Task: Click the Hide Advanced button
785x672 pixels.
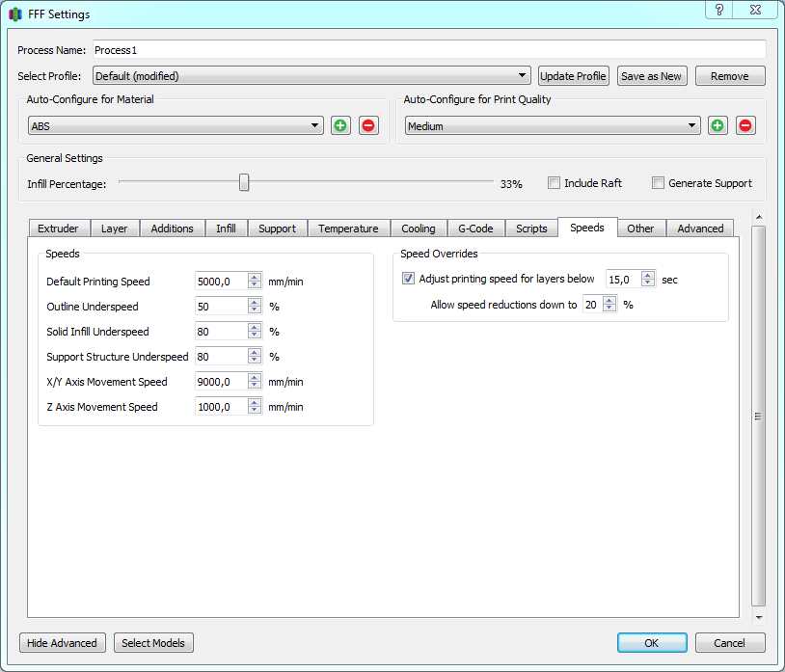Action: [62, 643]
